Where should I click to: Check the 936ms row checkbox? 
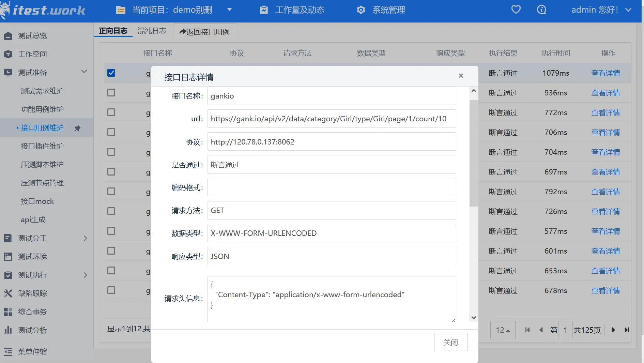[111, 93]
